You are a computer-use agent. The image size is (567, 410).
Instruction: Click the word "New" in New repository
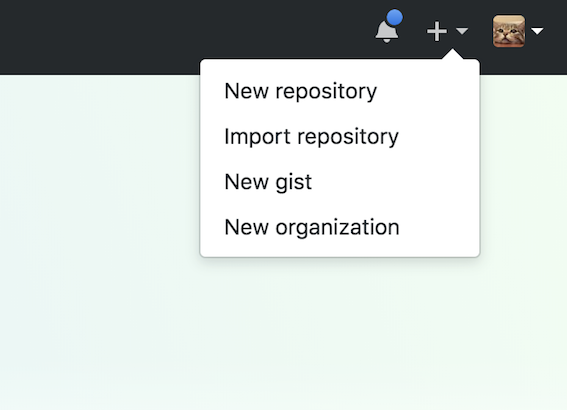[x=247, y=91]
